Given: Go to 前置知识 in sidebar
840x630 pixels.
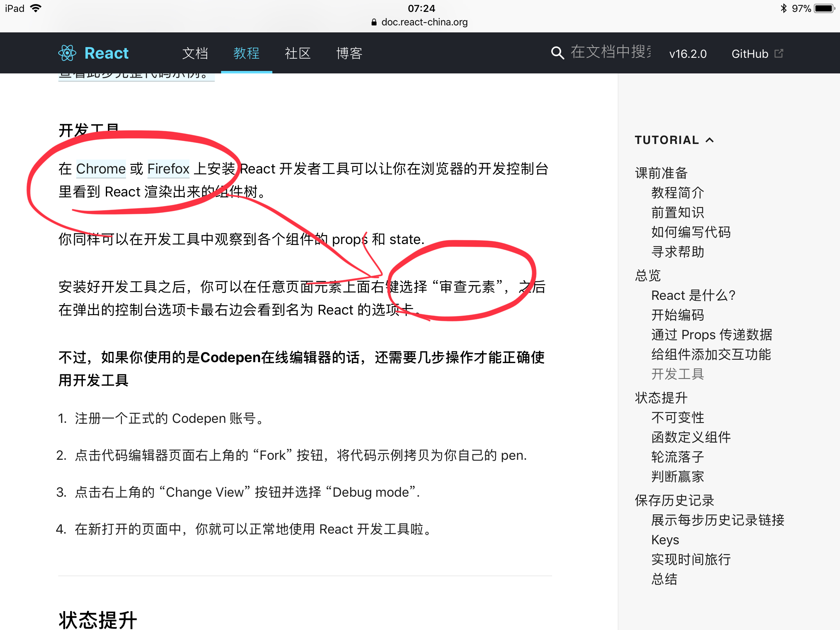Looking at the screenshot, I should point(678,212).
